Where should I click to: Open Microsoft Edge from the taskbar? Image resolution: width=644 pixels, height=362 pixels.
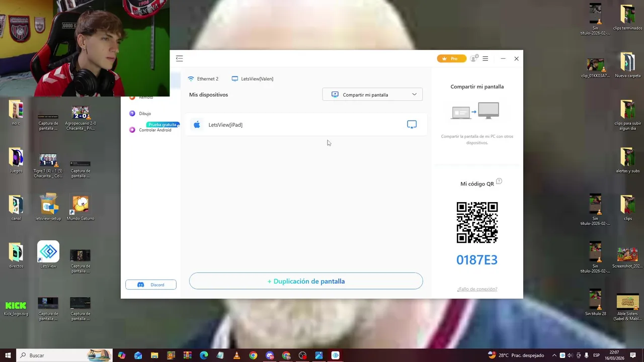[204, 355]
